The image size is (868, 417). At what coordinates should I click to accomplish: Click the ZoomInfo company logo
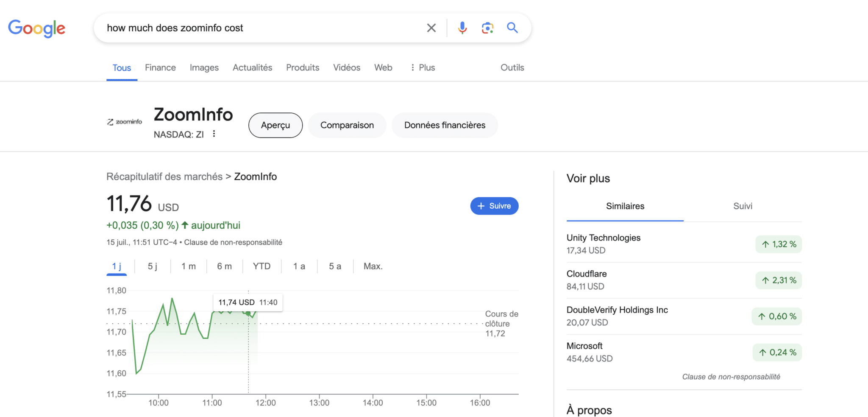[124, 121]
